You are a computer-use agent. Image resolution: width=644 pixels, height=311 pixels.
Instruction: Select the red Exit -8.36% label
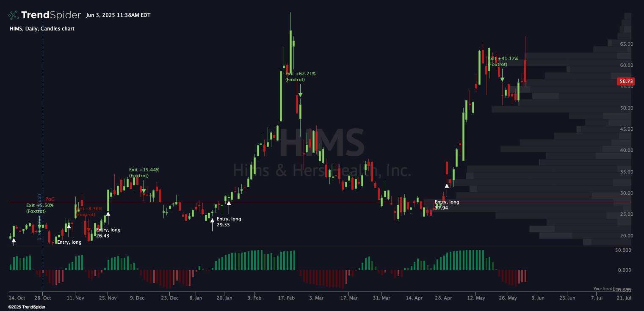pos(89,212)
